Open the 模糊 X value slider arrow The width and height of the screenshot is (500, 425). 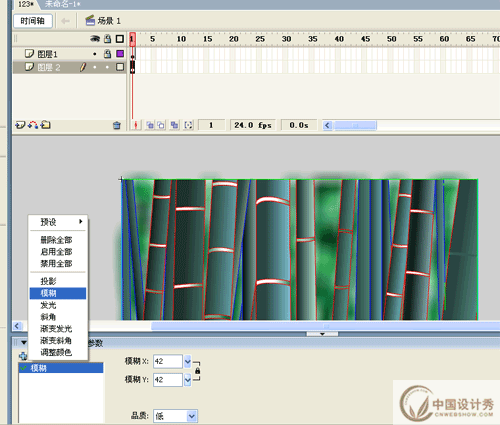point(188,361)
